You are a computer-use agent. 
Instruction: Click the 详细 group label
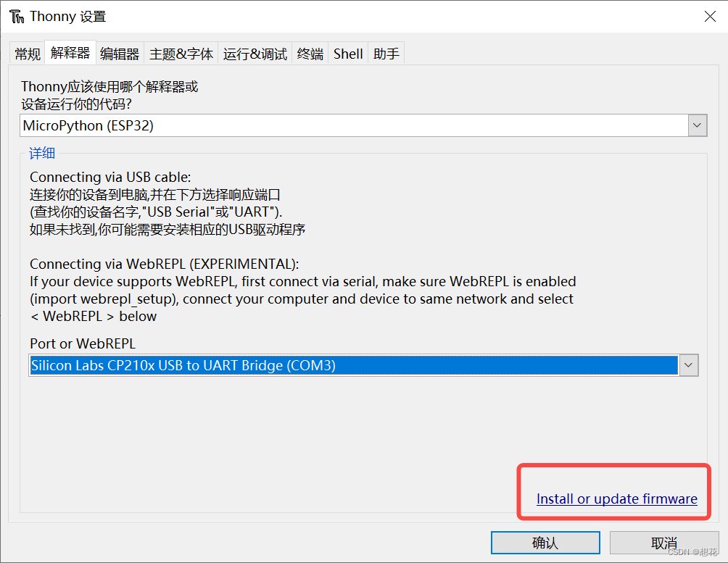[x=42, y=153]
